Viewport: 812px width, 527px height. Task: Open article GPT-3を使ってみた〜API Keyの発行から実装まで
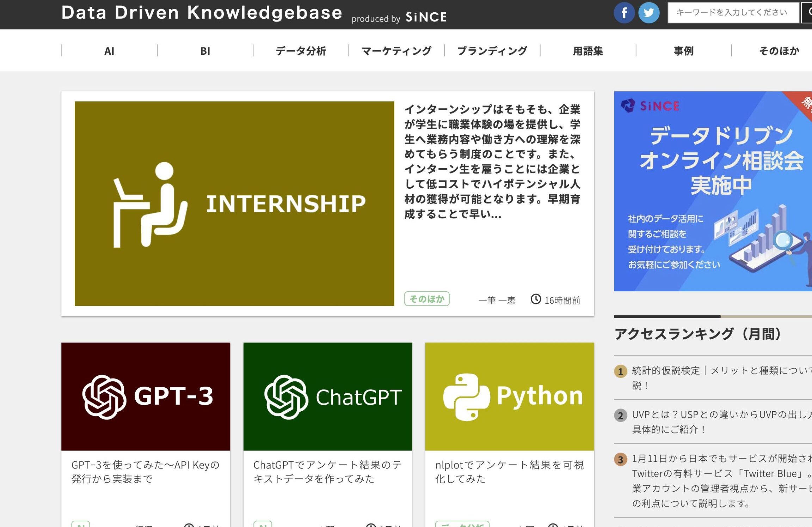coord(146,472)
